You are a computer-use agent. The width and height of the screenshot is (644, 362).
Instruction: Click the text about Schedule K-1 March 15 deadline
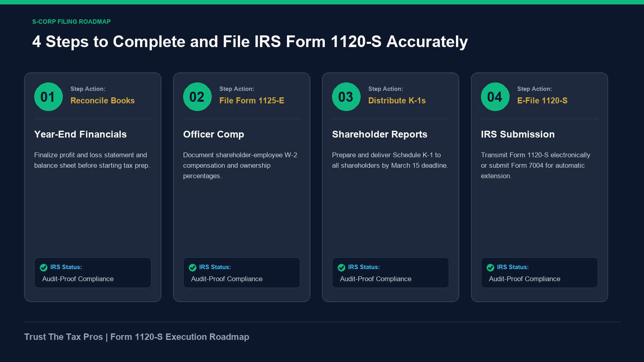(390, 160)
